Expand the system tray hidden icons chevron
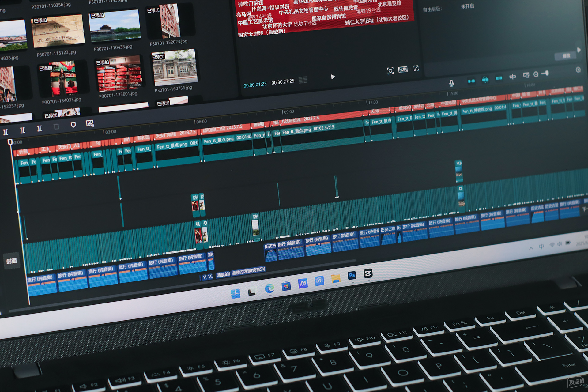588x392 pixels. tap(531, 248)
